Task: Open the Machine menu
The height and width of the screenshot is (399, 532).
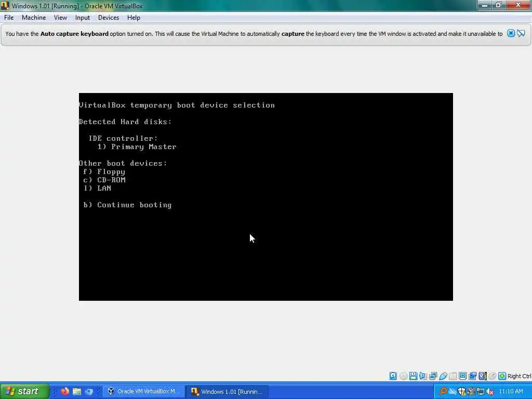Action: pos(34,18)
